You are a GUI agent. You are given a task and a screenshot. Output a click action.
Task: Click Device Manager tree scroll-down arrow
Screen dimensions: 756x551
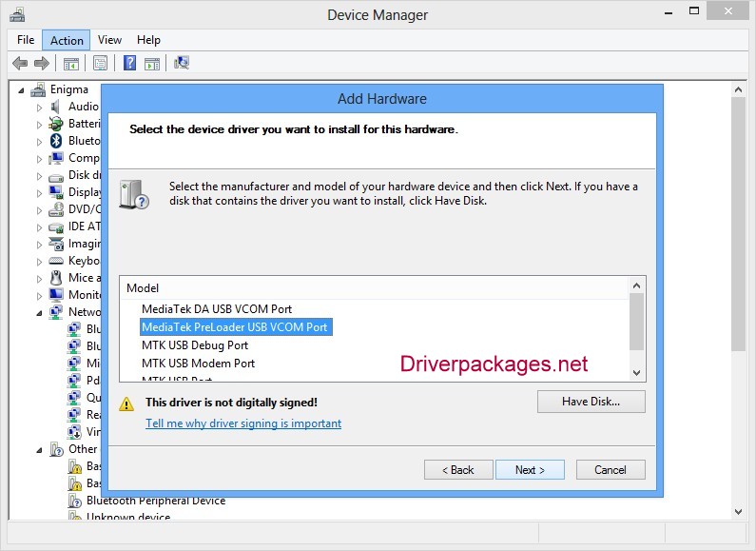738,511
